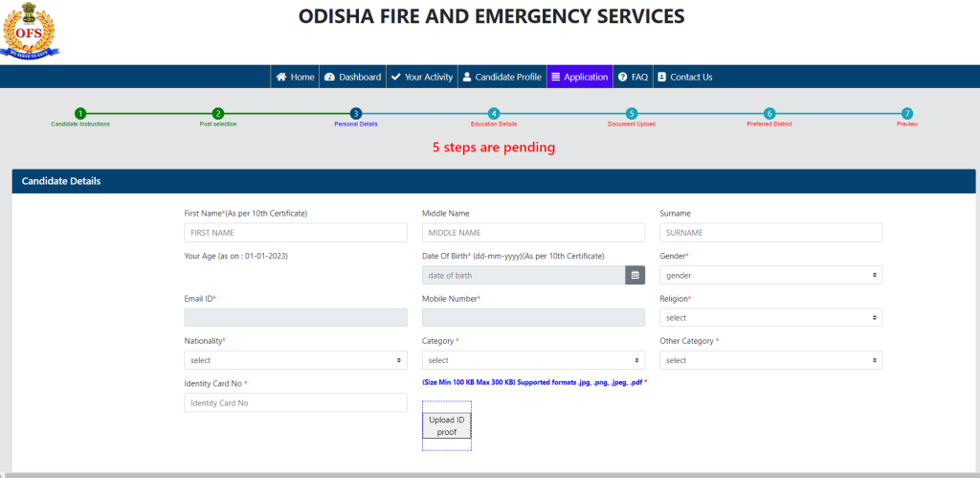The height and width of the screenshot is (478, 980).
Task: Select step 3 Personal Details circle
Action: [356, 113]
